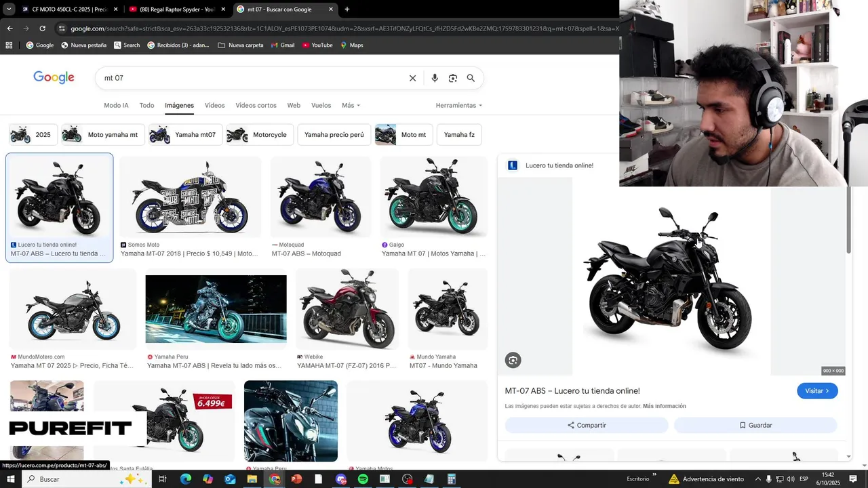
Task: Show hidden system tray icons
Action: 758,479
